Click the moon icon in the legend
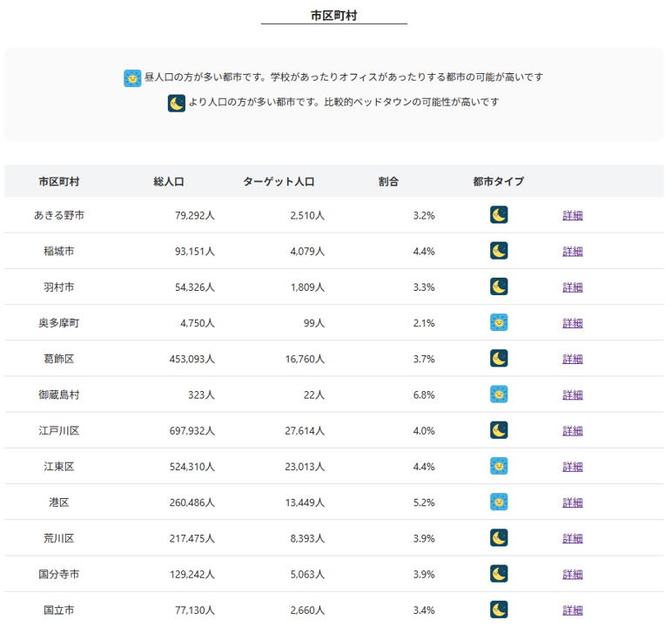The image size is (672, 627). click(x=177, y=103)
